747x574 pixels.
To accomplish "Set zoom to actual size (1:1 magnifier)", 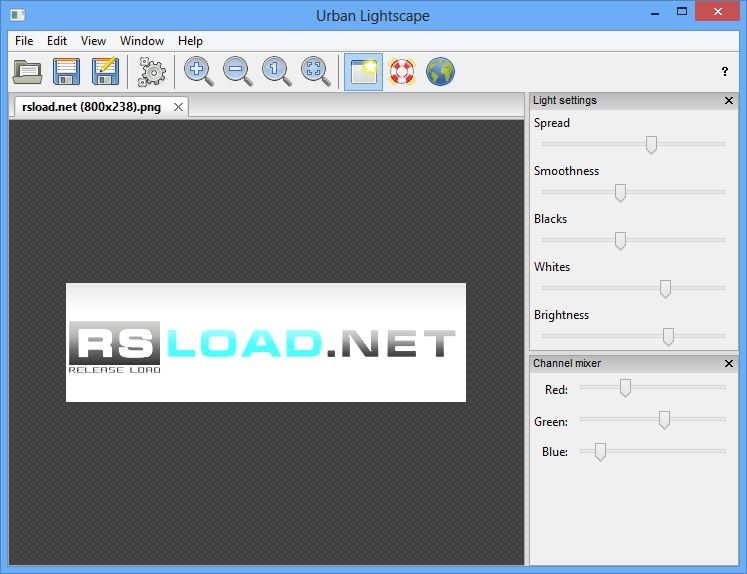I will click(277, 72).
